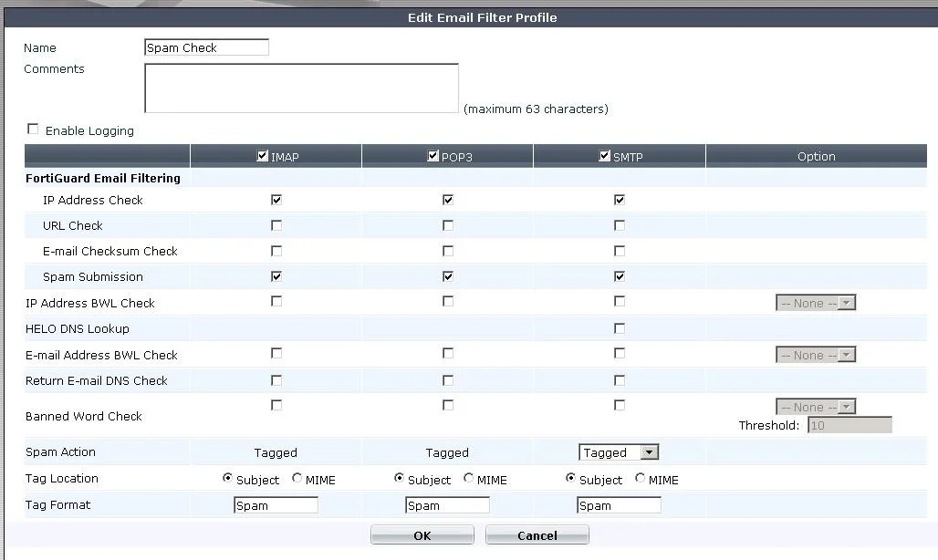The height and width of the screenshot is (560, 938).
Task: Expand the SMTP Spam Action Tagged dropdown
Action: 619,452
